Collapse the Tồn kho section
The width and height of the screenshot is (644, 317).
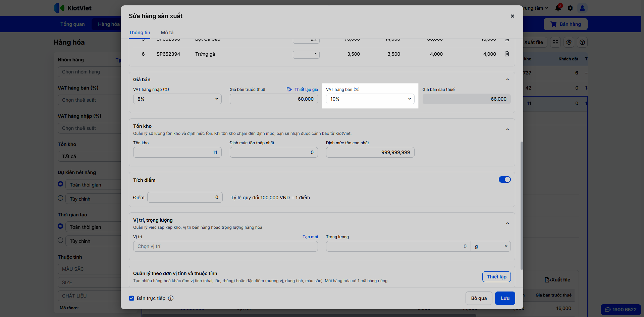[x=507, y=129]
